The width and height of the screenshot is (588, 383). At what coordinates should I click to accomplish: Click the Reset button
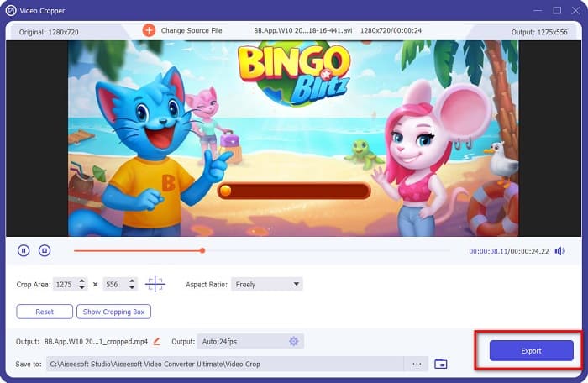click(x=45, y=312)
